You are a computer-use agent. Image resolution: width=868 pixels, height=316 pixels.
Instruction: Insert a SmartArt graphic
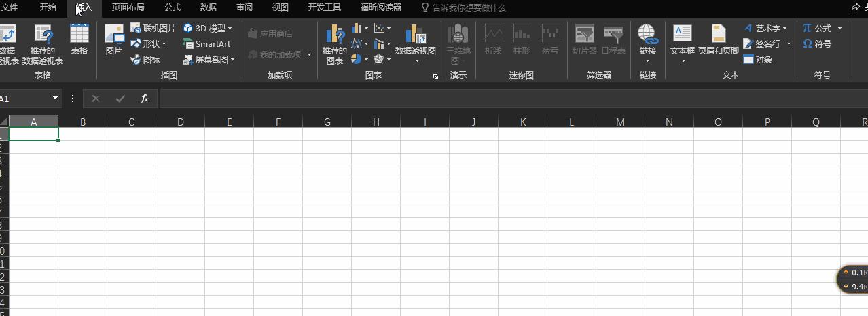tap(206, 43)
